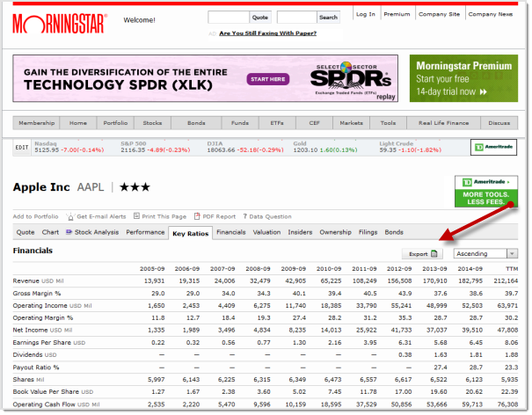Open the ETFs menu item

277,123
